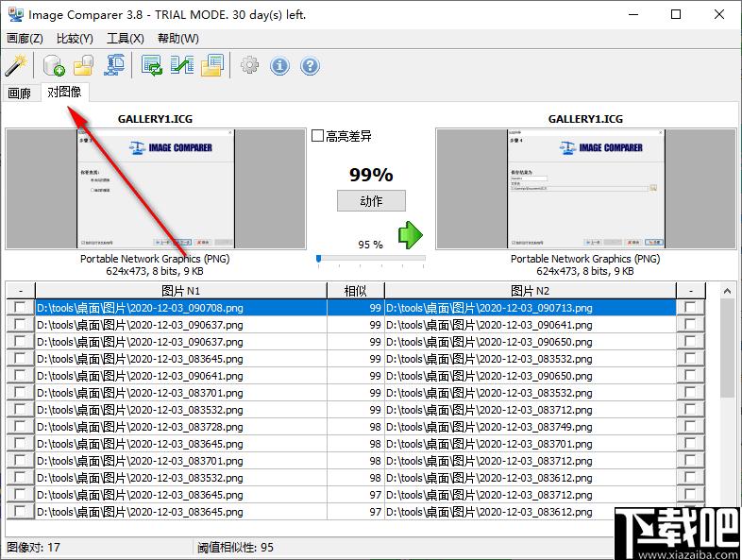Image resolution: width=742 pixels, height=560 pixels.
Task: Click the right image preview thumbnail
Action: (x=586, y=189)
